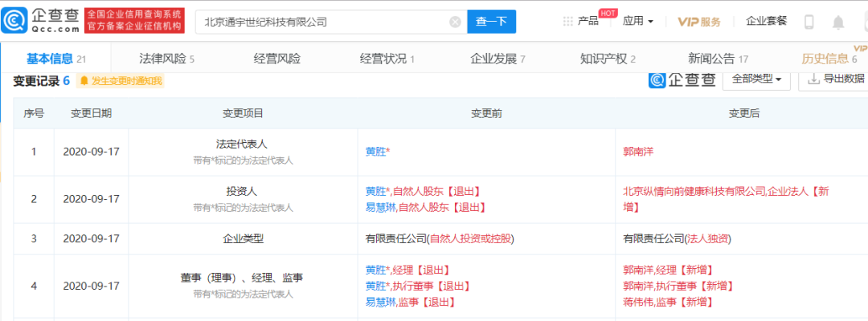Viewport: 868px width, 321px height.
Task: Open 郭南洋 link in 法定代表人 row
Action: (x=638, y=151)
